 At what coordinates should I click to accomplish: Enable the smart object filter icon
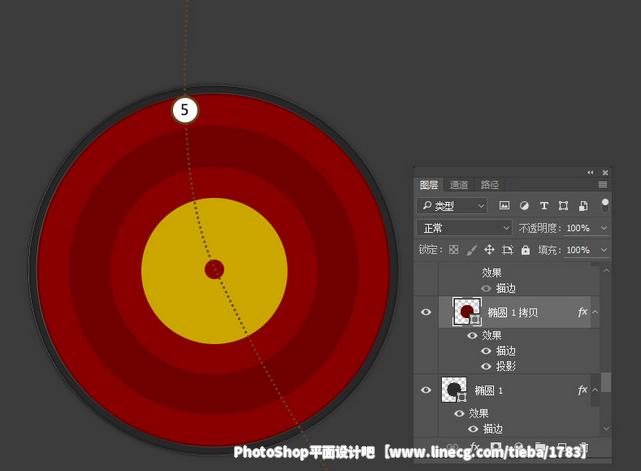coord(583,206)
